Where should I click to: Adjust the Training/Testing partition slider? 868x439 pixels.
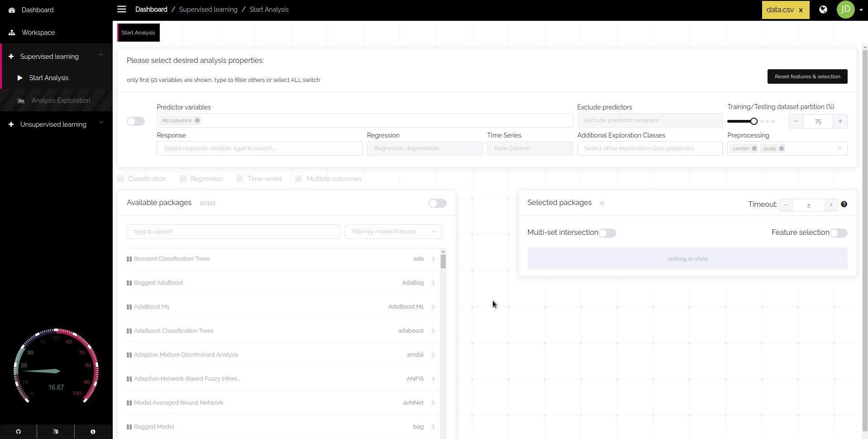pos(754,121)
